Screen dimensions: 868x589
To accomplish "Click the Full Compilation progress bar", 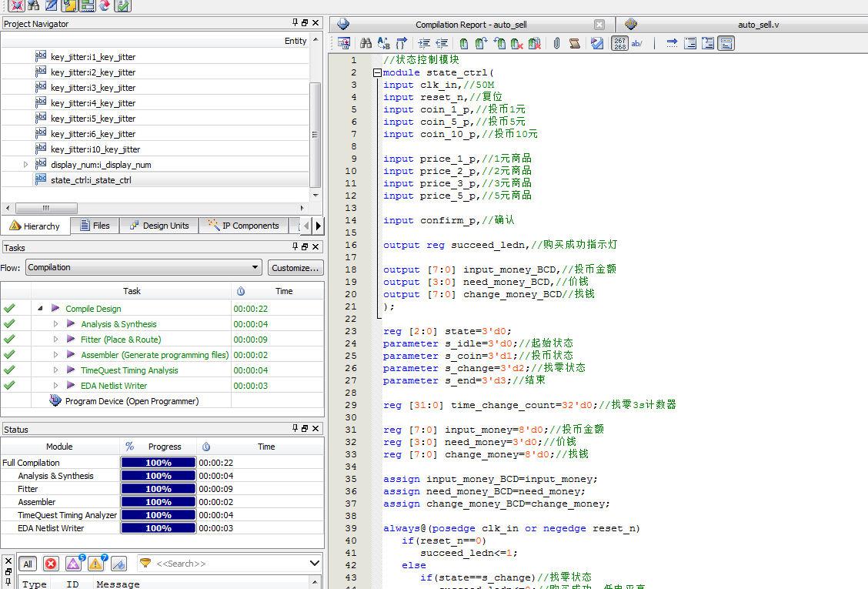I will coord(159,463).
